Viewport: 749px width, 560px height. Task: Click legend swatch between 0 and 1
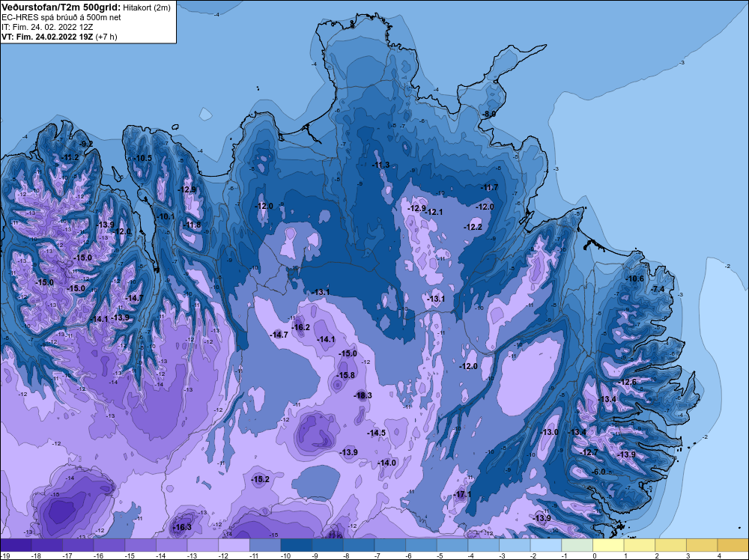pyautogui.click(x=608, y=545)
